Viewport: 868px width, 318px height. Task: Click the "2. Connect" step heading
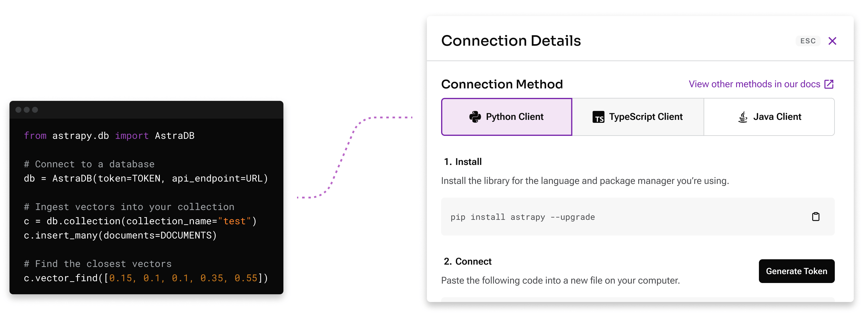[x=467, y=261]
